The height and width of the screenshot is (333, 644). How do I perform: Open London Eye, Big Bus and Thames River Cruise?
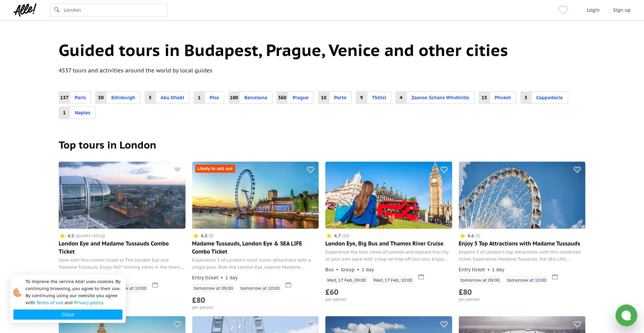click(384, 243)
